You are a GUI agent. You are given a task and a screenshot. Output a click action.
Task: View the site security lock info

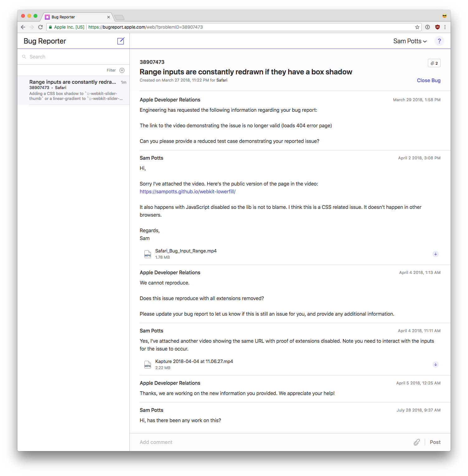point(50,27)
